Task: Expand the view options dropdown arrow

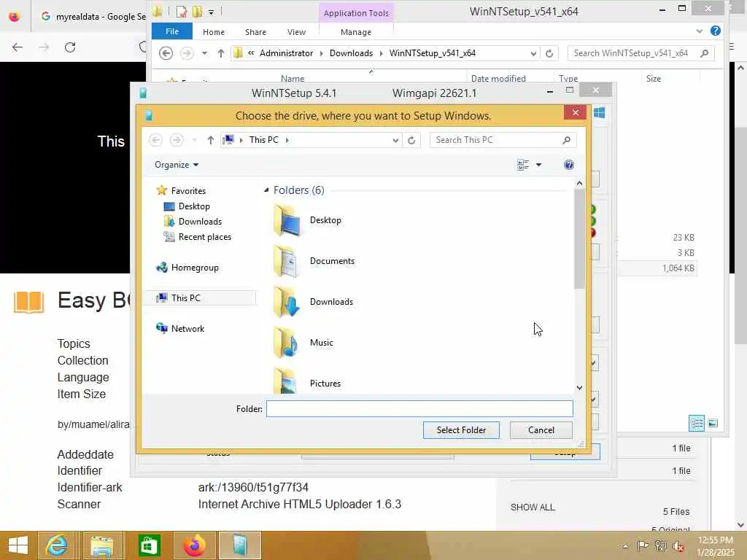Action: click(539, 165)
